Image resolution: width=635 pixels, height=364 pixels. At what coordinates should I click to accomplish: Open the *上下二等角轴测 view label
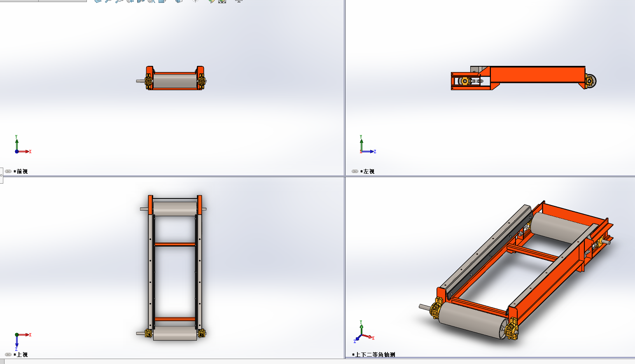coord(374,355)
